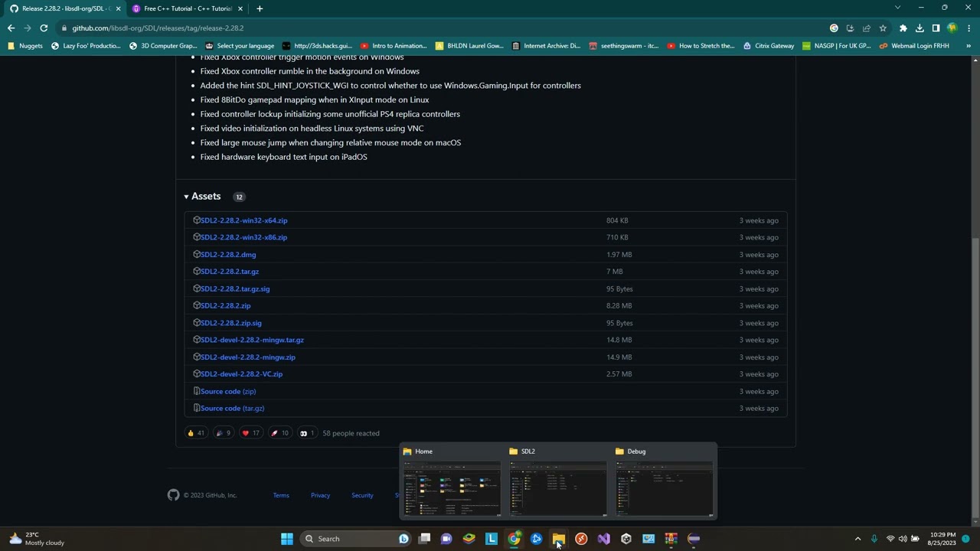Screen dimensions: 980x551
Task: Select the SDL2 File Explorer window preview
Action: [x=557, y=481]
